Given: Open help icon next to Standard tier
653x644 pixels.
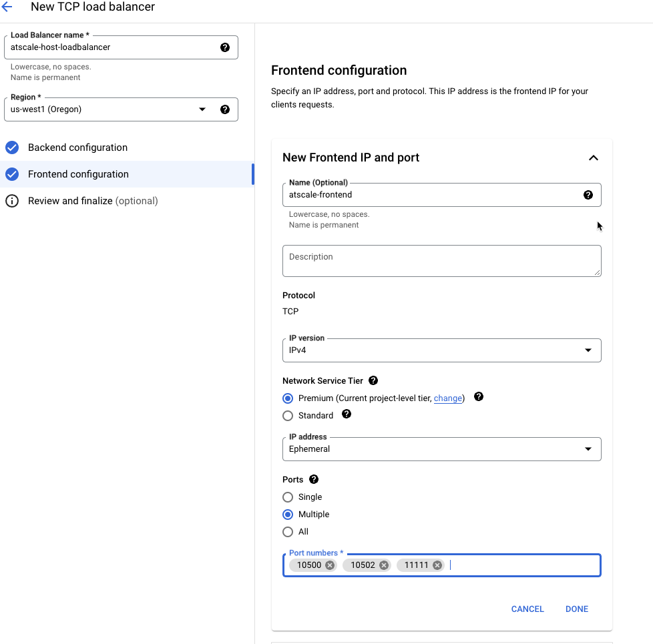Looking at the screenshot, I should [x=347, y=414].
